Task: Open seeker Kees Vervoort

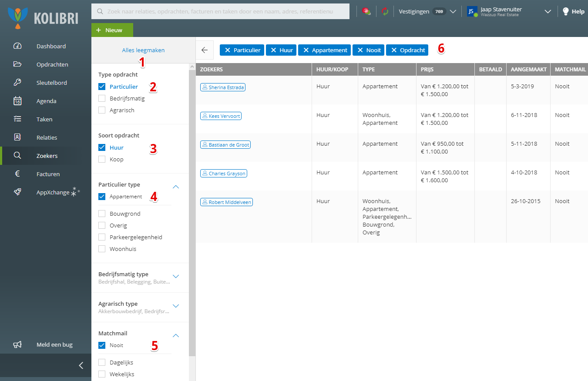Action: (x=221, y=116)
